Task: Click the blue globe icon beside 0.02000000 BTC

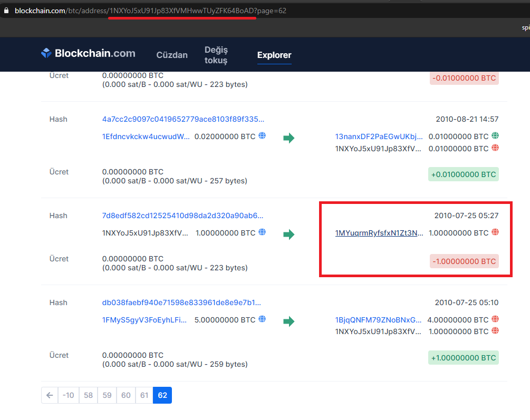Action: (x=262, y=136)
